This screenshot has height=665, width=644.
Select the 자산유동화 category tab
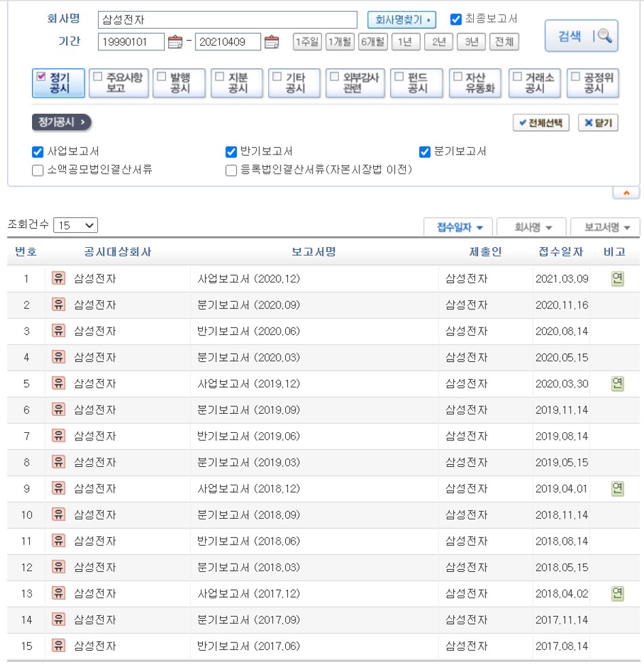coord(475,83)
